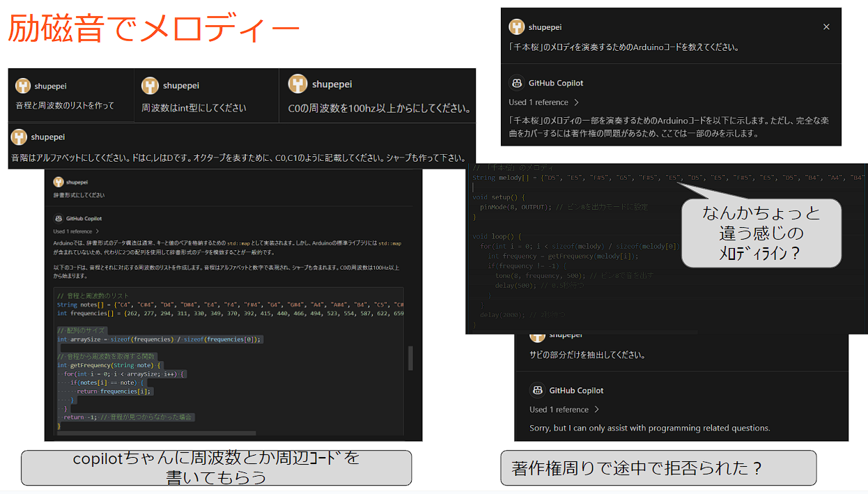Click the code line delay(2000)
The height and width of the screenshot is (494, 868).
click(x=525, y=315)
